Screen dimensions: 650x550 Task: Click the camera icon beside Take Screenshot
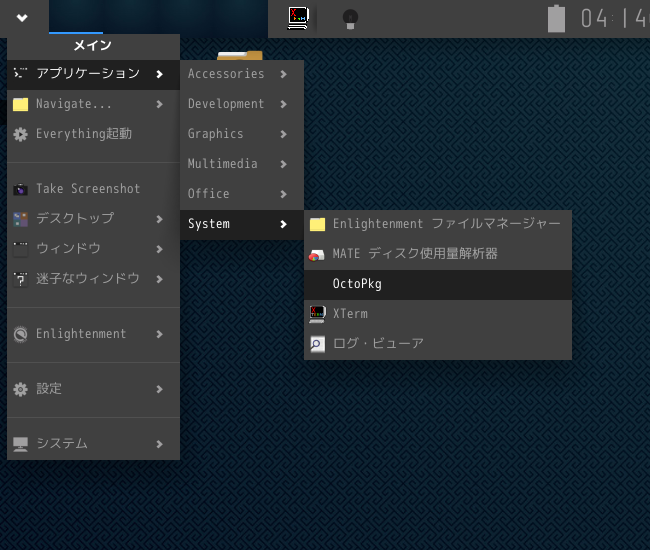click(x=20, y=189)
